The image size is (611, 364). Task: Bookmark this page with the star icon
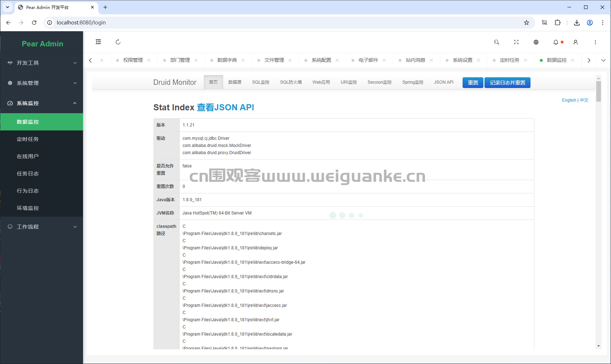[x=527, y=23]
